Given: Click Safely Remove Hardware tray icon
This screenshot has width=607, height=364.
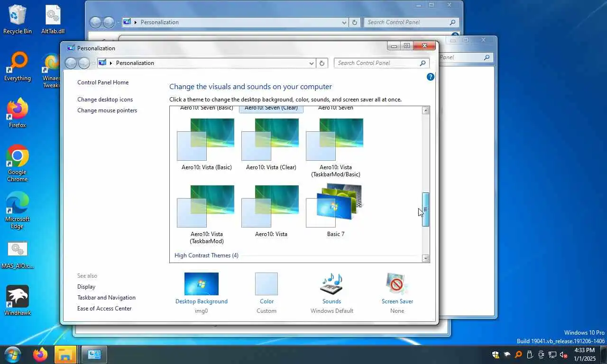Looking at the screenshot, I should coord(530,355).
